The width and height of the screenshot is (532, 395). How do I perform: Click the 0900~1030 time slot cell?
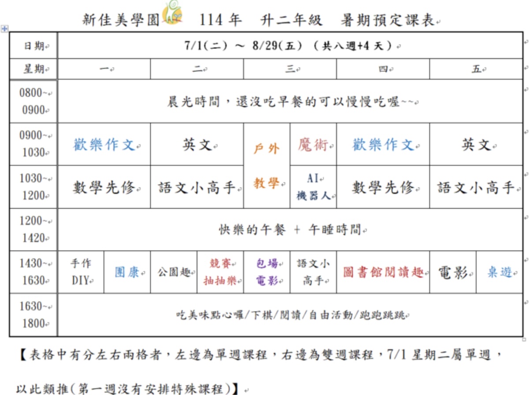[x=34, y=144]
